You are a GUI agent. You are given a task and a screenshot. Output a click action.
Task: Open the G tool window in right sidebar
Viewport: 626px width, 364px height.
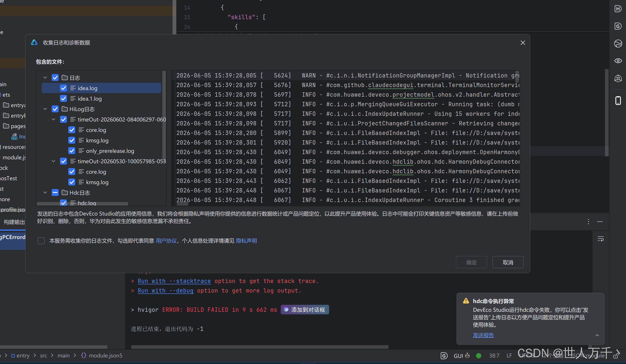tap(618, 26)
